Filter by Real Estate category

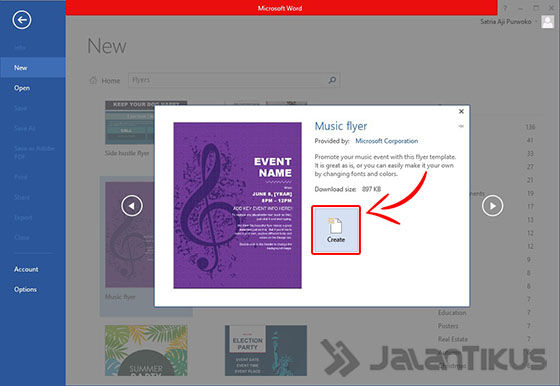(452, 339)
